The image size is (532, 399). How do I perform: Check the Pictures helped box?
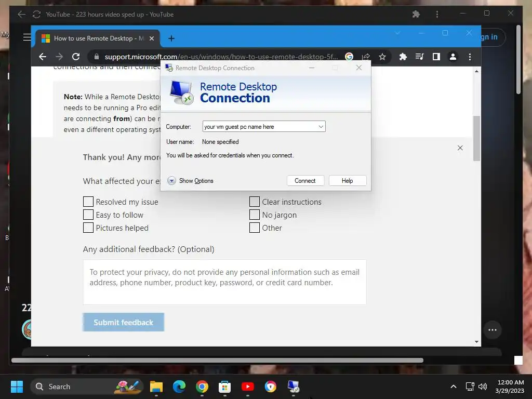pyautogui.click(x=88, y=228)
